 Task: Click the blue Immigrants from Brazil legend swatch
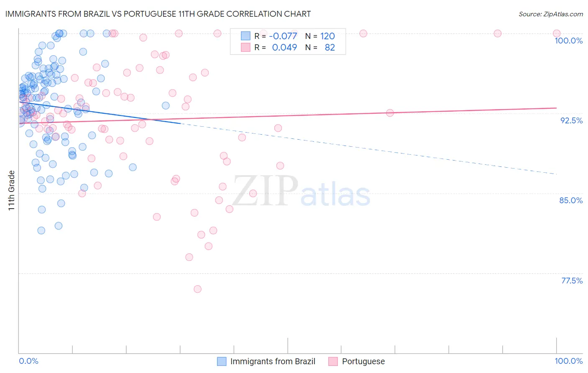coord(222,361)
